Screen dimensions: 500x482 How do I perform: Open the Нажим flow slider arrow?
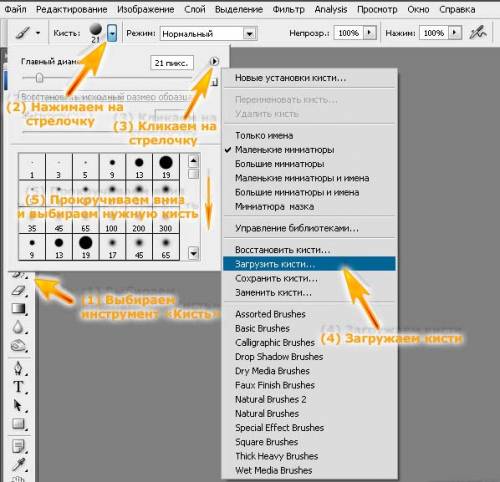click(x=455, y=33)
